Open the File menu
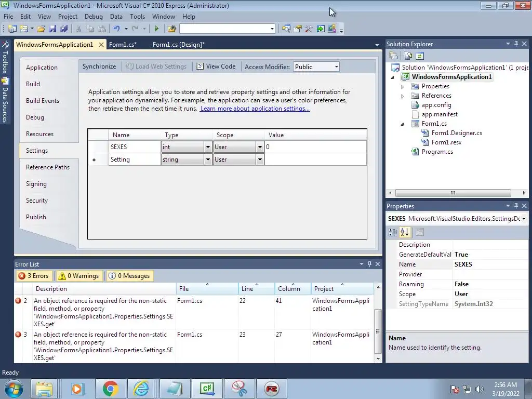 click(x=8, y=16)
